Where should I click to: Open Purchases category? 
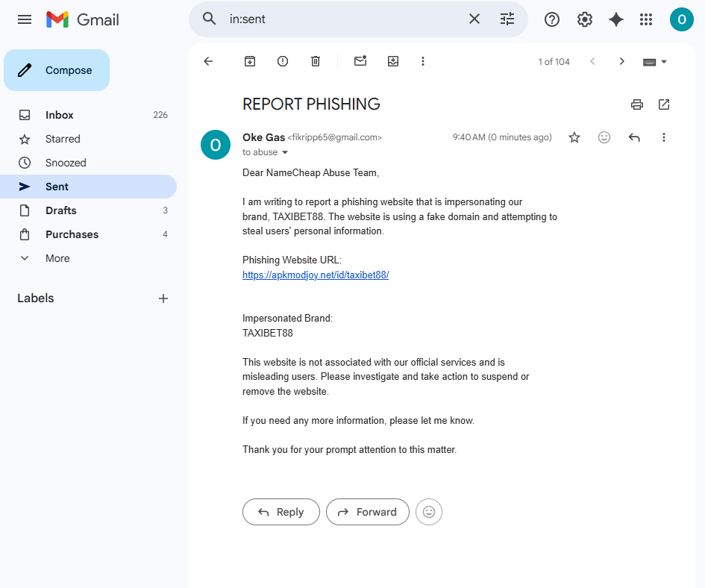88,234
